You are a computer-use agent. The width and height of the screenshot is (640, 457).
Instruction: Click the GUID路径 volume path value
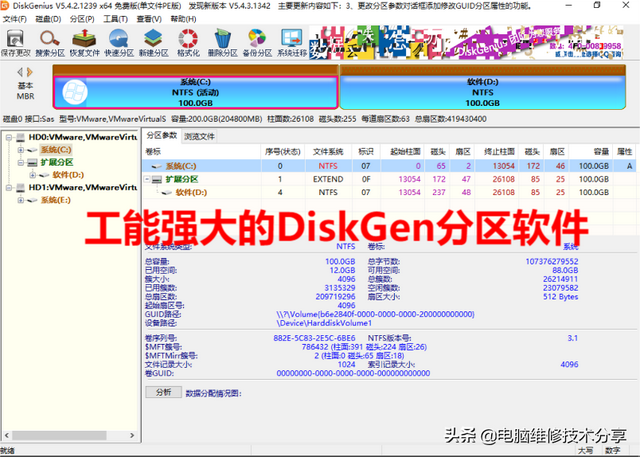tap(376, 315)
